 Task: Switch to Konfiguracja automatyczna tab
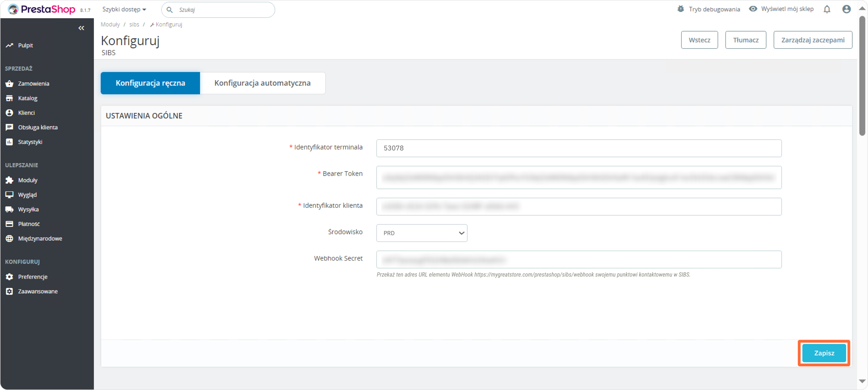click(262, 83)
